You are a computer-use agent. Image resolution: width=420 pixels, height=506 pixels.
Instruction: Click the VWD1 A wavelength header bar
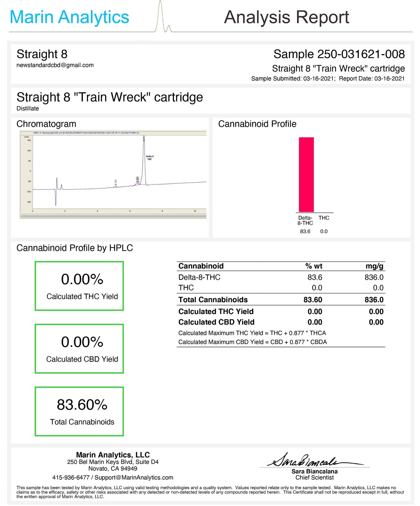point(113,133)
